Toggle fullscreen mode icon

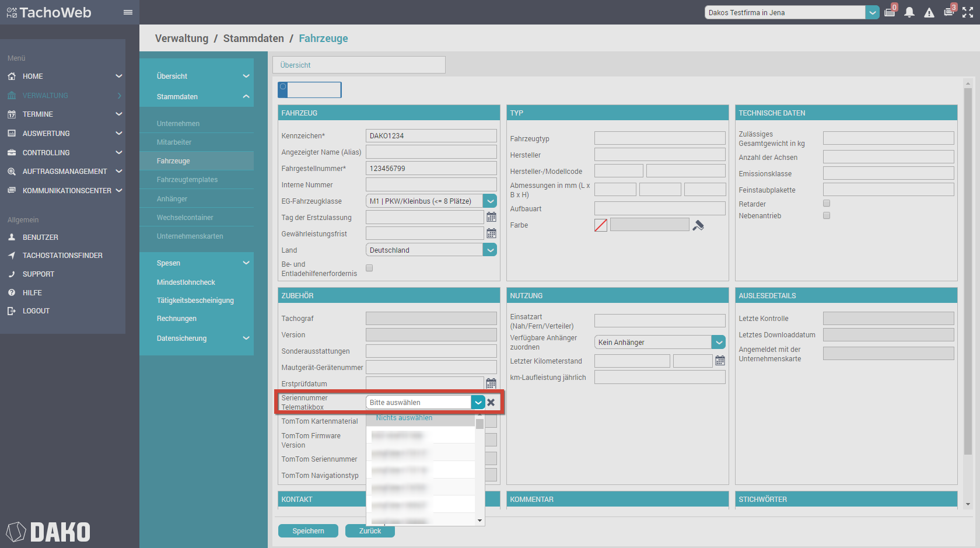click(968, 13)
